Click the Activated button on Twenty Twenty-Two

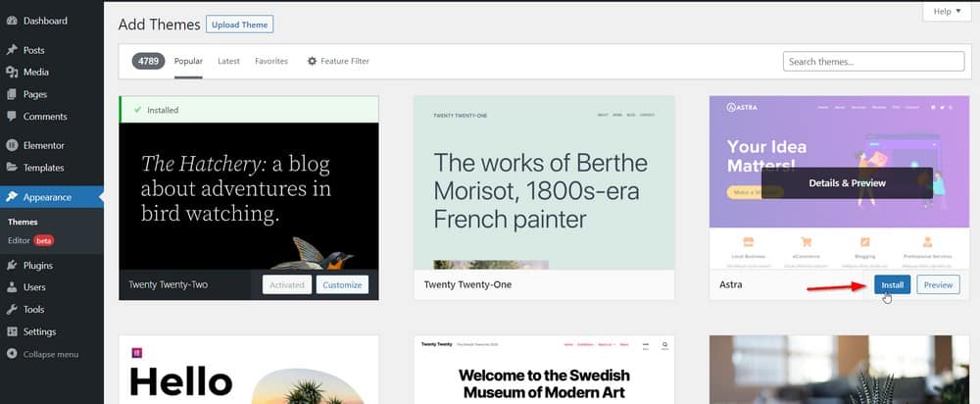287,284
